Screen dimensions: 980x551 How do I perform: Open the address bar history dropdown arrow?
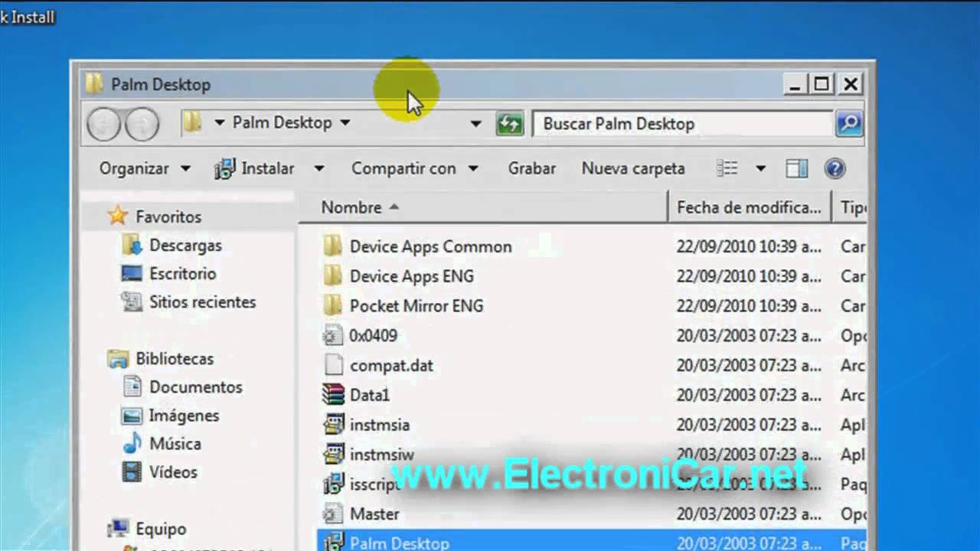click(x=475, y=123)
